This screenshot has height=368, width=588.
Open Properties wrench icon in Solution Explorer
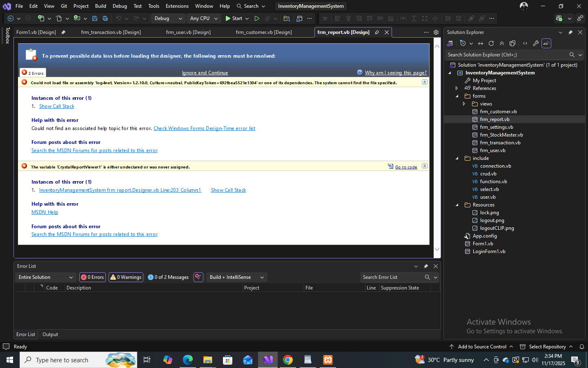[536, 43]
